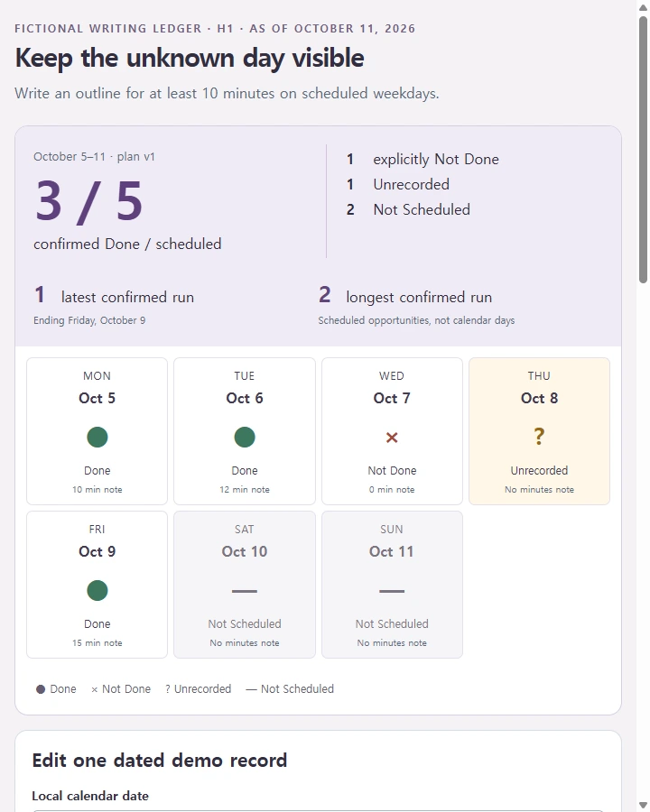Image resolution: width=650 pixels, height=812 pixels.
Task: Click the green Done dot on Oct 5
Action: [97, 437]
